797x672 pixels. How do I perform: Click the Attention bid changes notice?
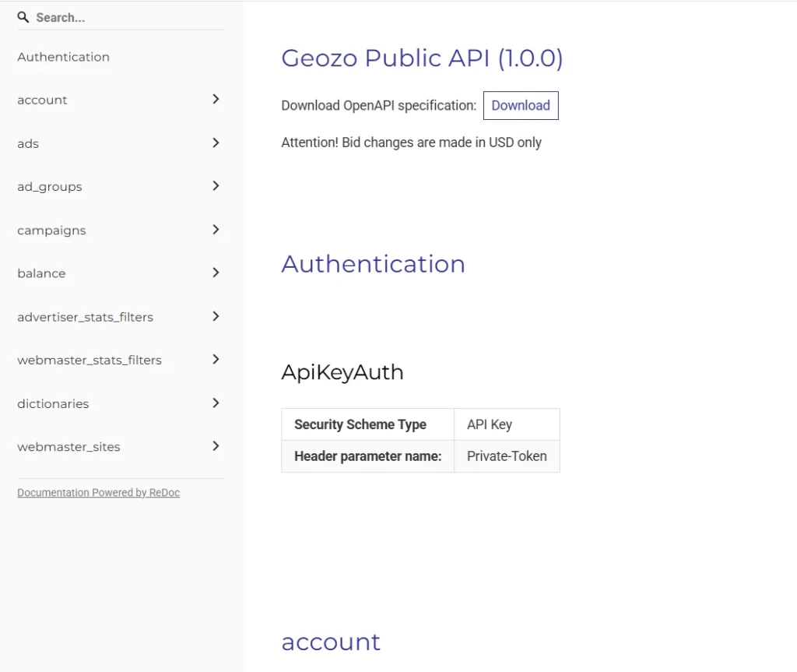coord(411,142)
